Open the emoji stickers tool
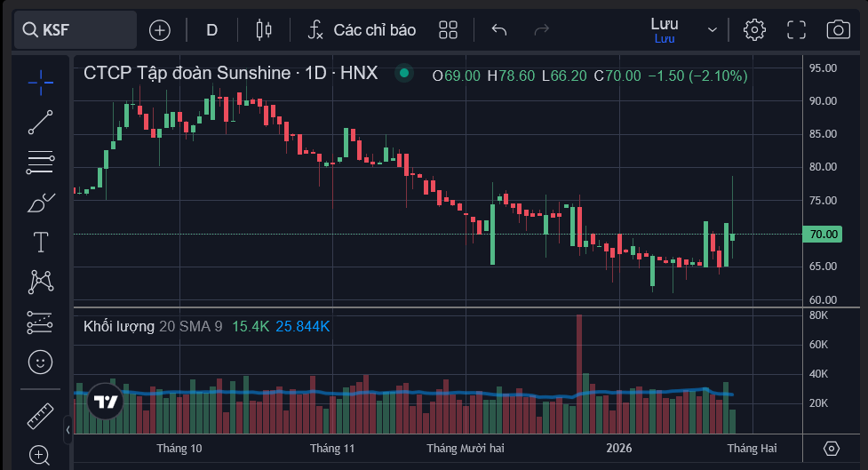 tap(40, 362)
